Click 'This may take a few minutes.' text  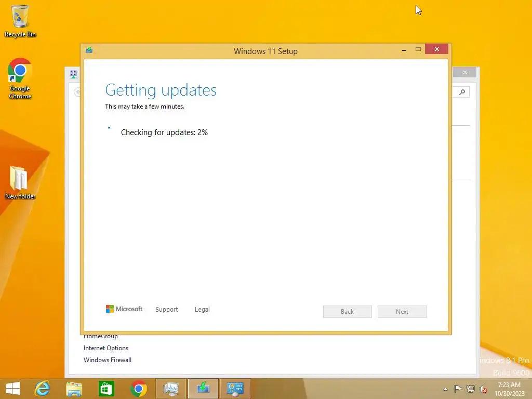[x=144, y=107]
